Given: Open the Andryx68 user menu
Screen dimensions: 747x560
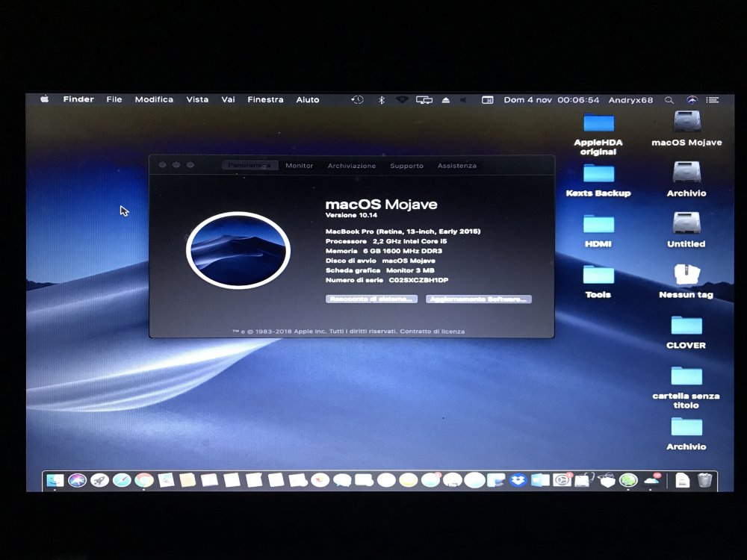Looking at the screenshot, I should tap(630, 100).
